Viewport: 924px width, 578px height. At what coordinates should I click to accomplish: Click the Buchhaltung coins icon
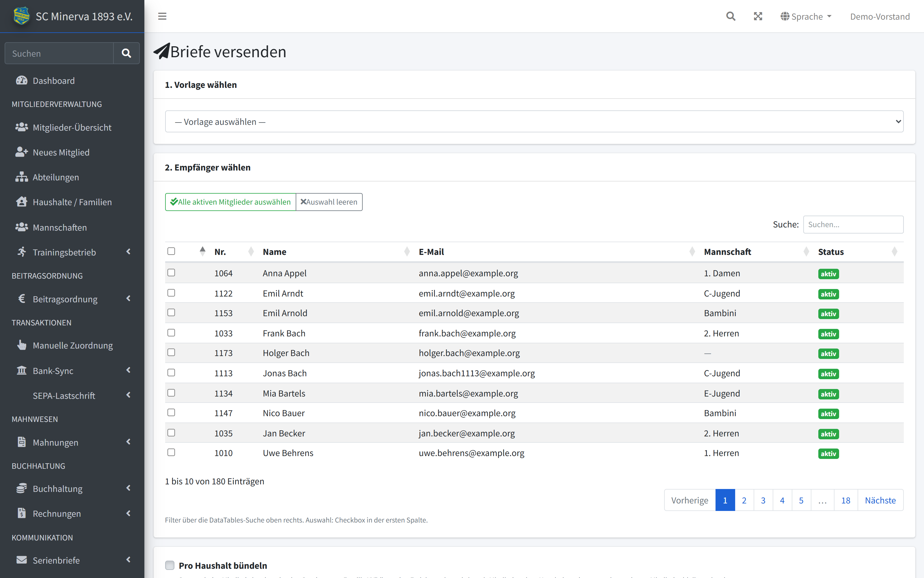click(x=21, y=488)
